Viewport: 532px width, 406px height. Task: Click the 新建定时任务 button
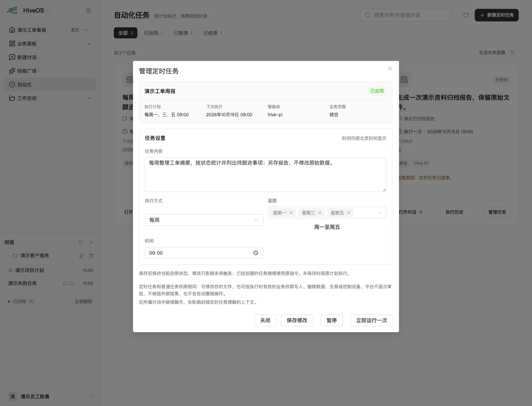pos(497,15)
